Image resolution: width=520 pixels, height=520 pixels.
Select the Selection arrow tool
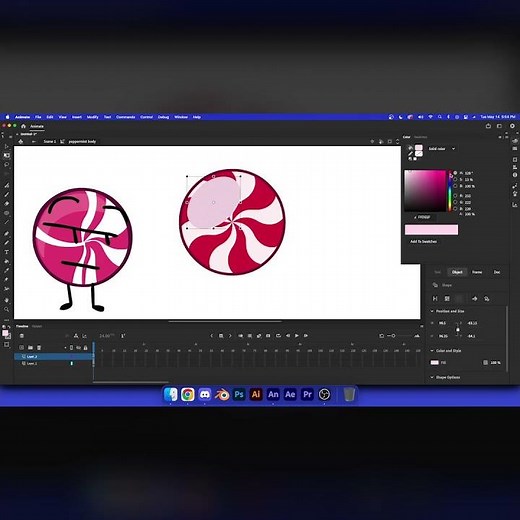click(7, 146)
